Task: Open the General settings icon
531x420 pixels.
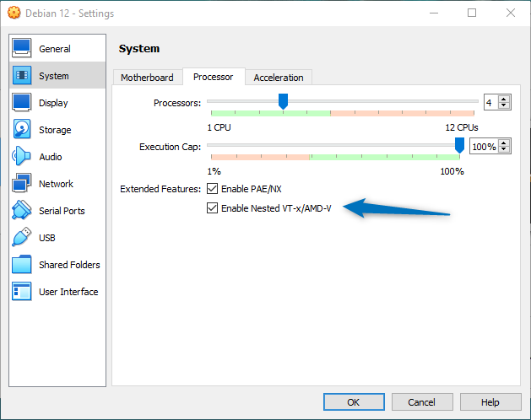Action: point(22,49)
